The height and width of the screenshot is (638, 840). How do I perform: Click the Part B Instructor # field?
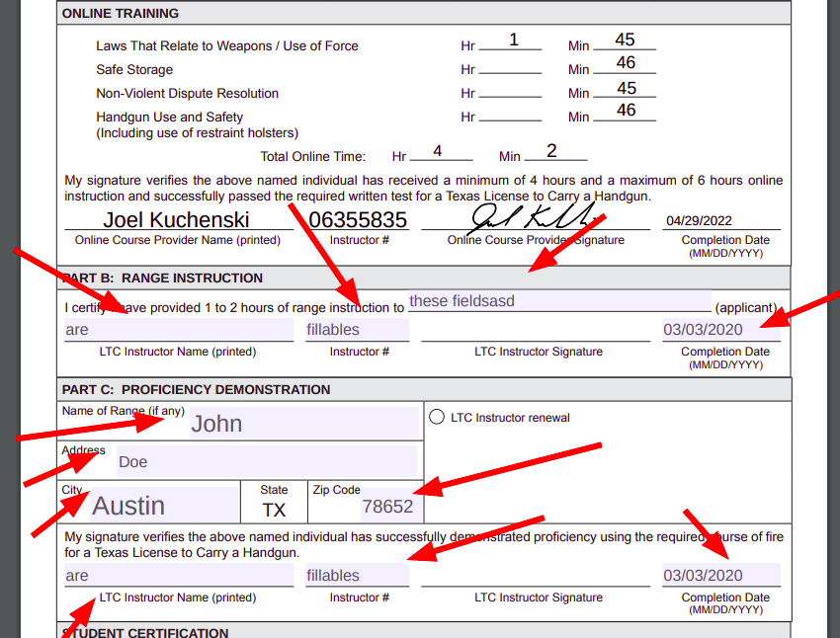358,330
